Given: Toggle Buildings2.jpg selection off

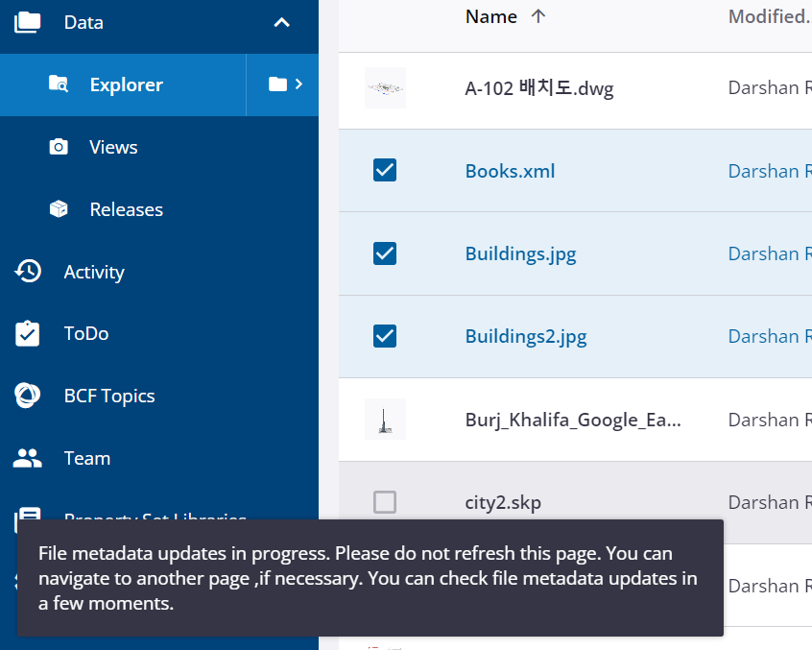Looking at the screenshot, I should pyautogui.click(x=385, y=336).
